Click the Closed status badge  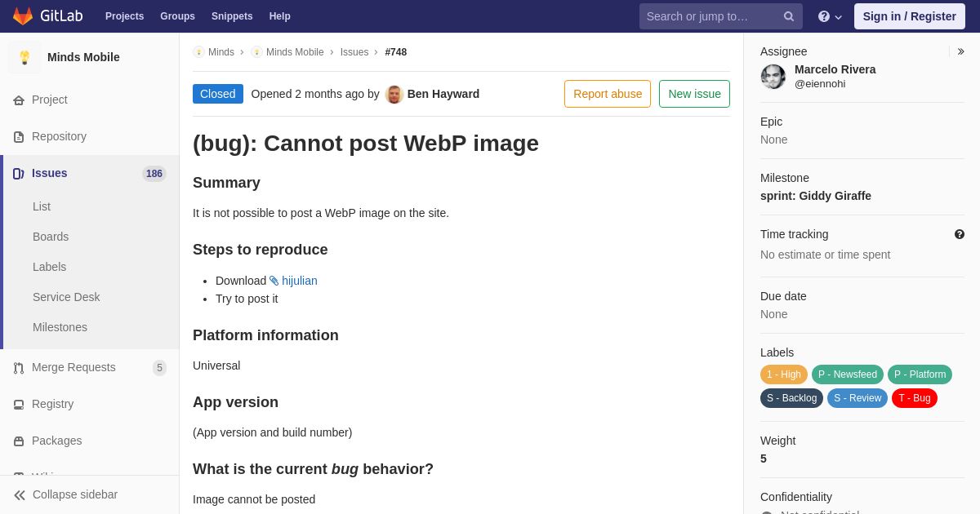(x=218, y=94)
